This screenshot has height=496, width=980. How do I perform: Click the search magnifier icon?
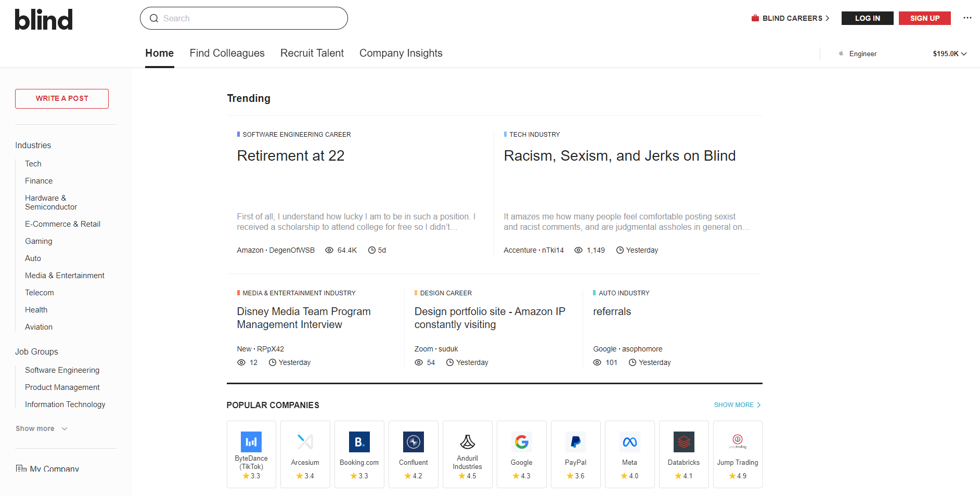tap(154, 18)
